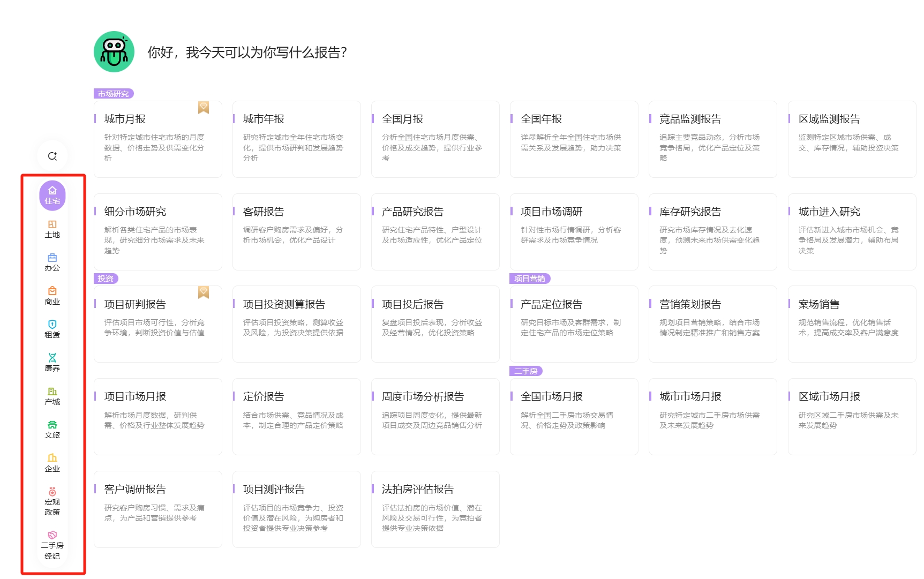
Task: Select the 住宅 (Residential) sidebar icon
Action: pos(52,195)
